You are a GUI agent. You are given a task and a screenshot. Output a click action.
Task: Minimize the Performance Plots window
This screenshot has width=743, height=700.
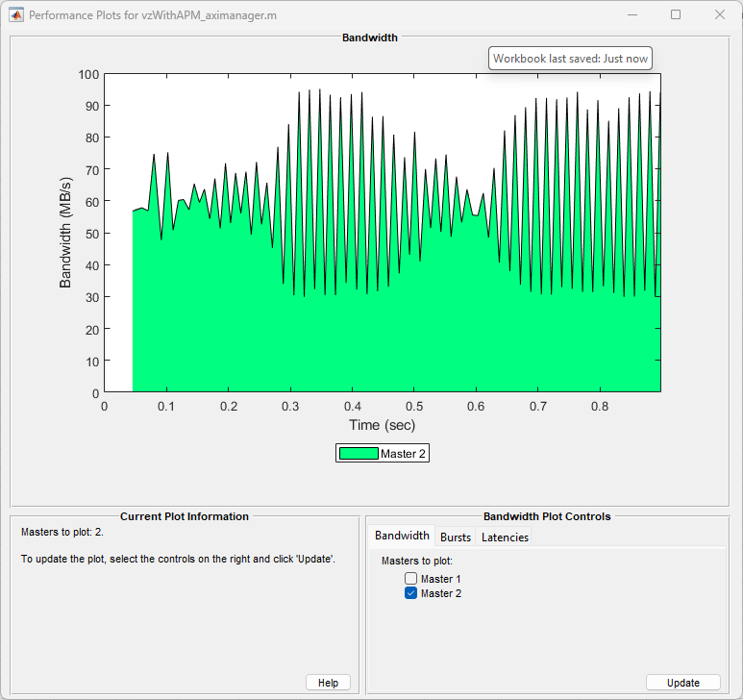click(632, 15)
